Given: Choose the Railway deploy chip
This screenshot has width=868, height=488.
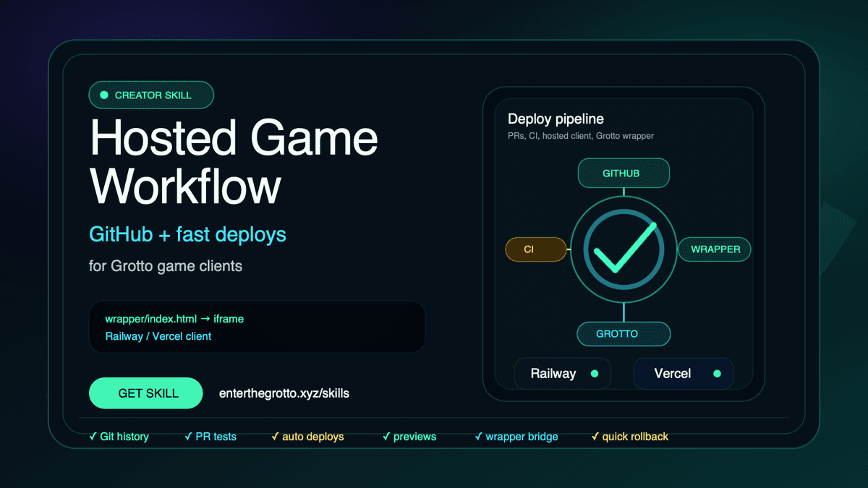Looking at the screenshot, I should point(563,374).
